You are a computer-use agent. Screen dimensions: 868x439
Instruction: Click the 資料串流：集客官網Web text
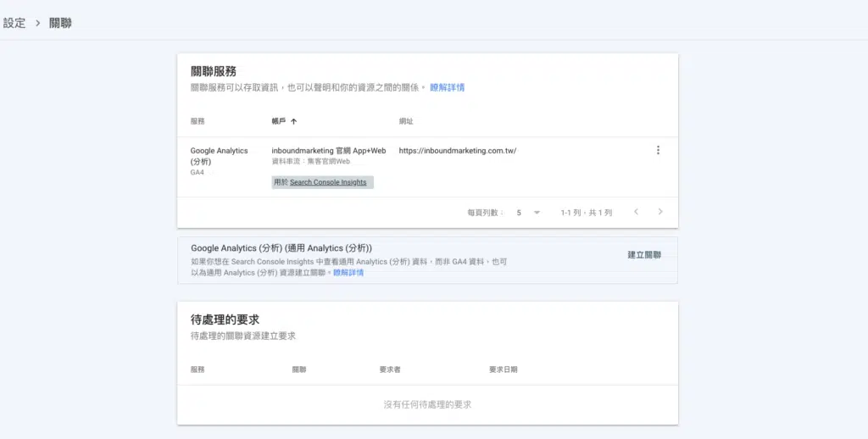[x=310, y=162]
